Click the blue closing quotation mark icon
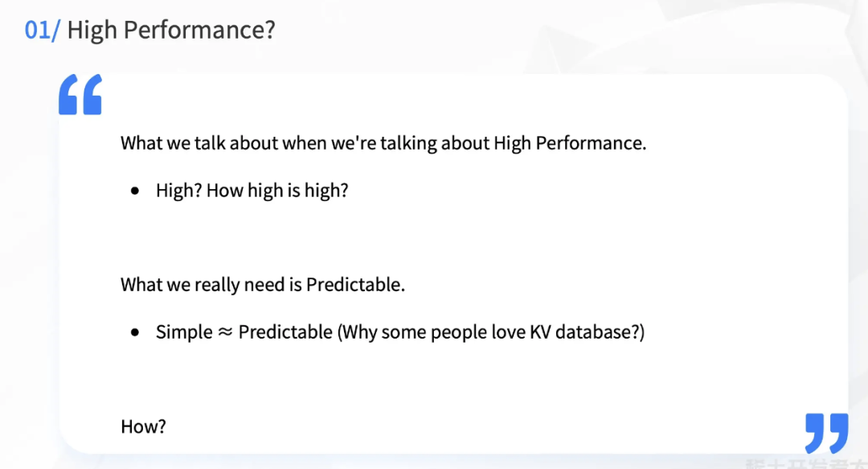868x469 pixels. (826, 433)
